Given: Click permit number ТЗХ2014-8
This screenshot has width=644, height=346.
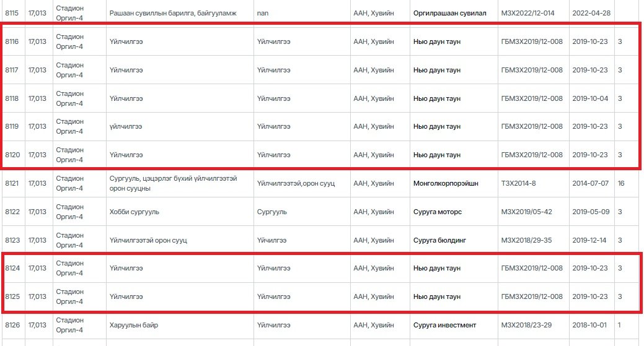Looking at the screenshot, I should (520, 184).
